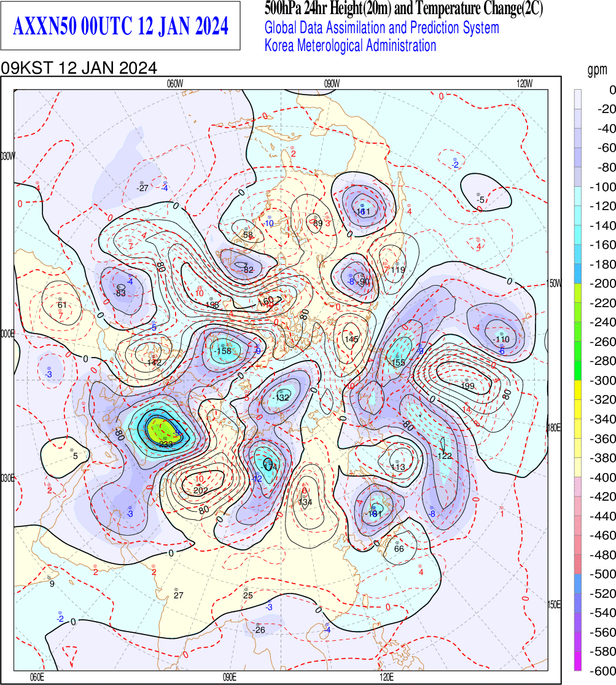The height and width of the screenshot is (685, 616).
Task: Click the '-500' legend value
Action: 602,574
